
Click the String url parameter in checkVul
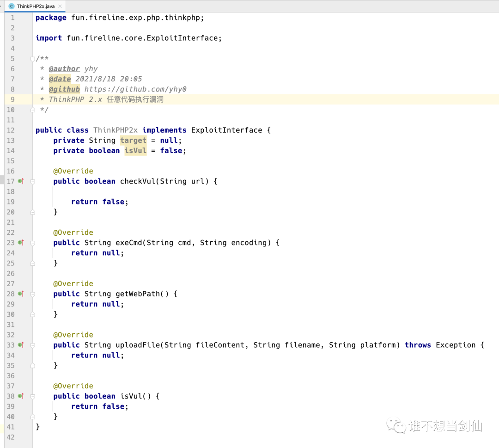[x=182, y=181]
